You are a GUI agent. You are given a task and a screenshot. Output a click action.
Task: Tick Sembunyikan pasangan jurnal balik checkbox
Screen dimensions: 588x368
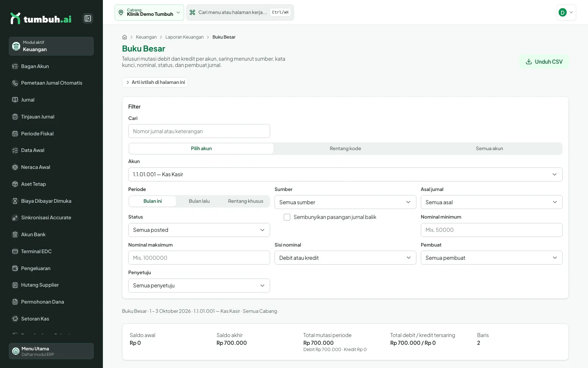[x=287, y=217]
